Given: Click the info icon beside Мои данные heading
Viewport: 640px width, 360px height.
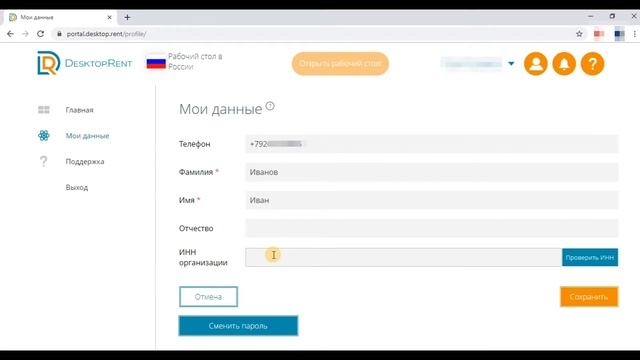Looking at the screenshot, I should (x=270, y=106).
